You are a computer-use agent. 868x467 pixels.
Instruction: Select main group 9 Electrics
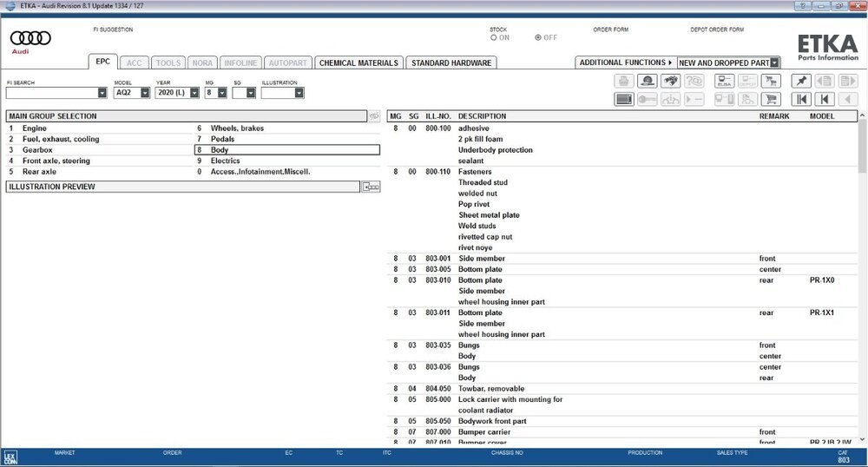[x=287, y=161]
